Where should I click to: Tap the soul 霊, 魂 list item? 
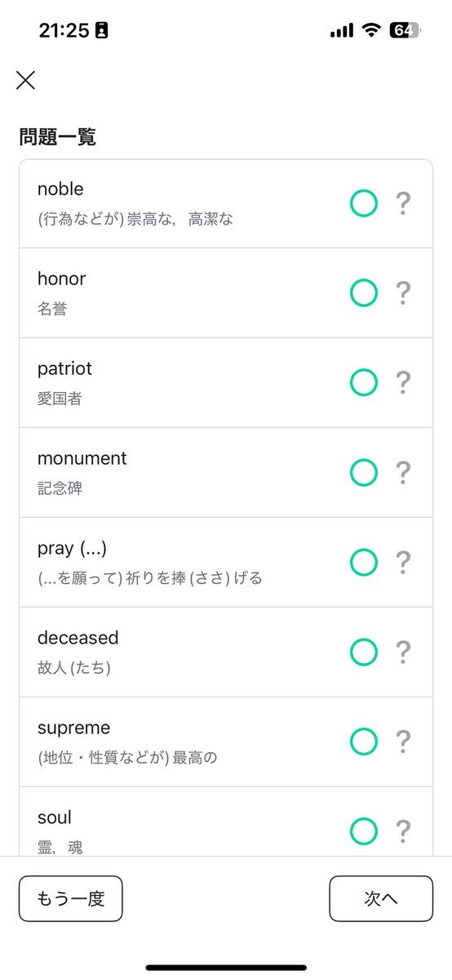(x=226, y=822)
